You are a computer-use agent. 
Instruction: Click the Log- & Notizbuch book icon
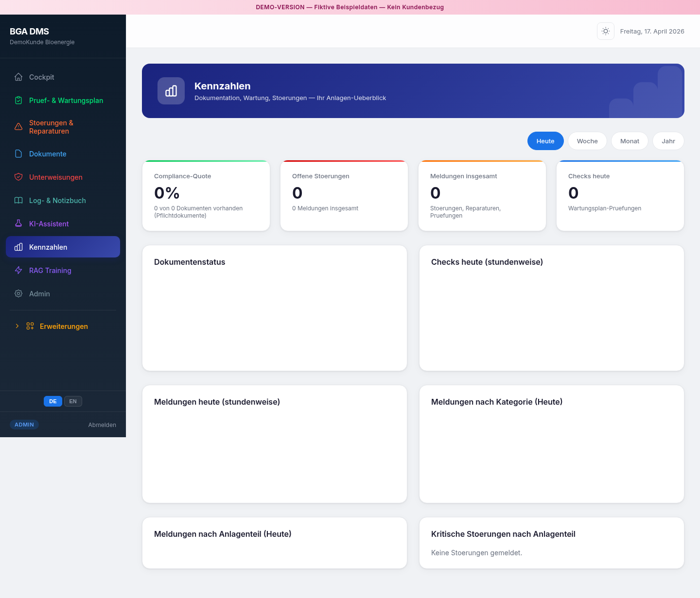[18, 200]
